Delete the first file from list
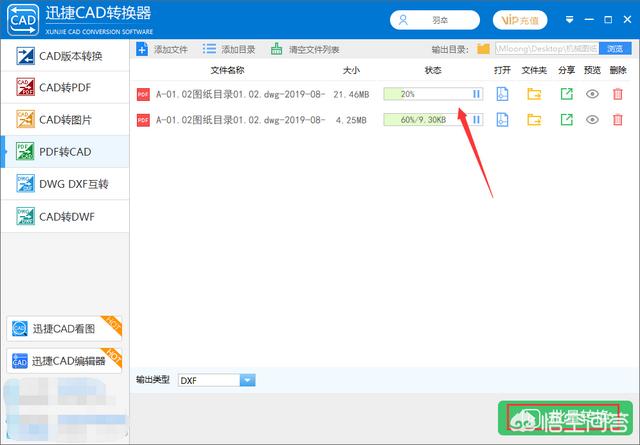 pyautogui.click(x=618, y=94)
